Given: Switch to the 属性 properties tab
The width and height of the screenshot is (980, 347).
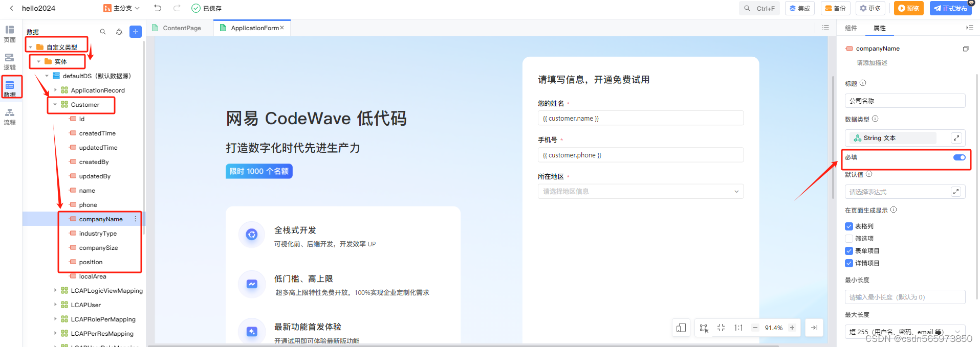Looking at the screenshot, I should [880, 28].
